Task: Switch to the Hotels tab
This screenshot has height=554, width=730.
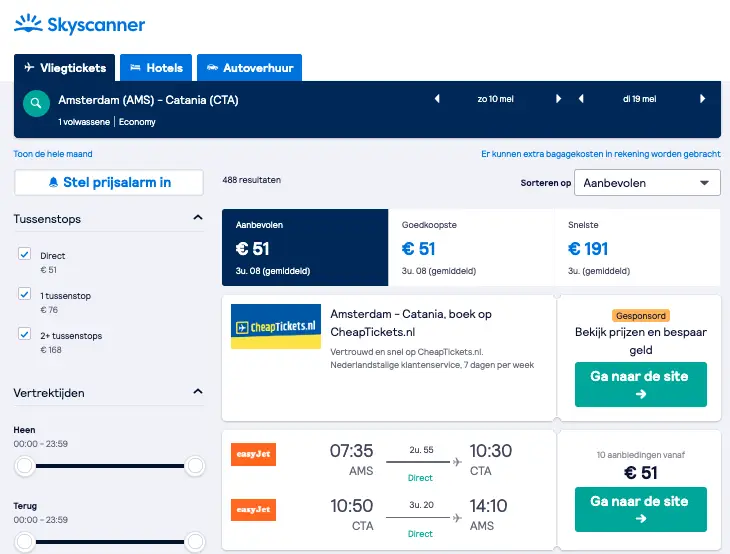Action: 156,68
